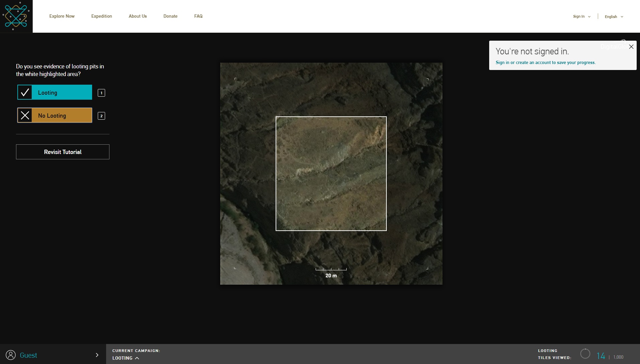Image resolution: width=640 pixels, height=364 pixels.
Task: Open the FAQ page
Action: pos(198,16)
